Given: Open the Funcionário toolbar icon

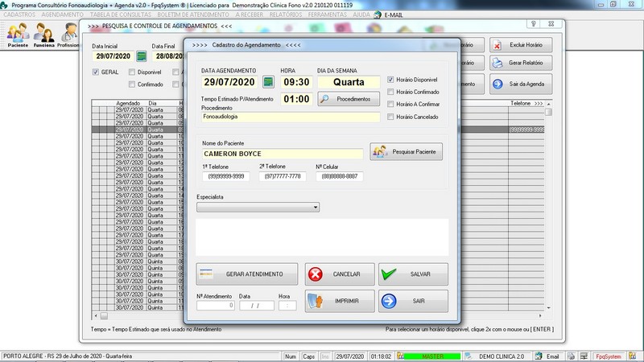Looking at the screenshot, I should (x=43, y=35).
